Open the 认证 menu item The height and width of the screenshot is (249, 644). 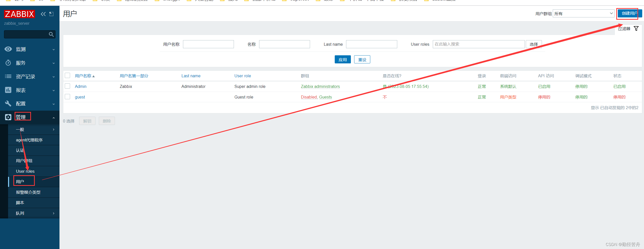click(34, 151)
